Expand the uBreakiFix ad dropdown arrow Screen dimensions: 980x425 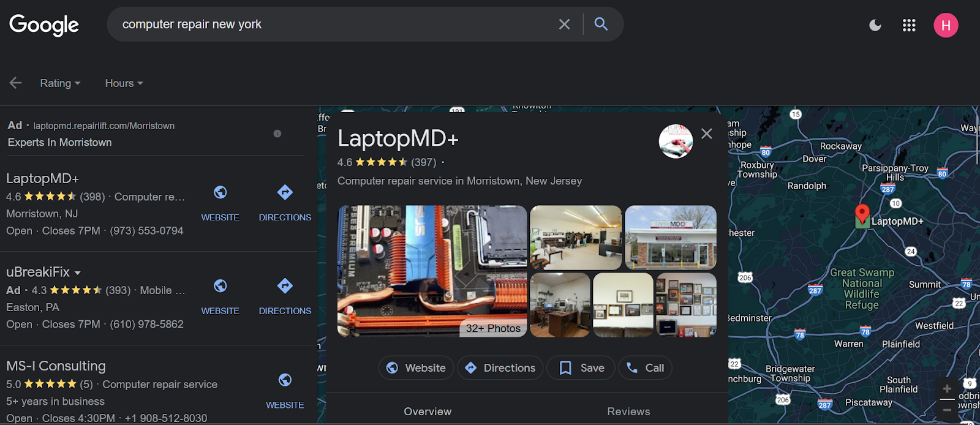click(x=78, y=273)
